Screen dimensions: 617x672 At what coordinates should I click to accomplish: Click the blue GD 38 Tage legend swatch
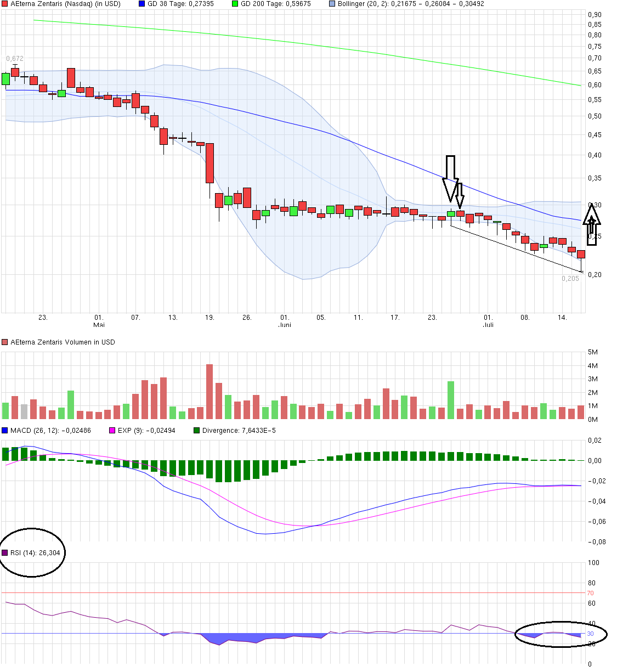[142, 4]
